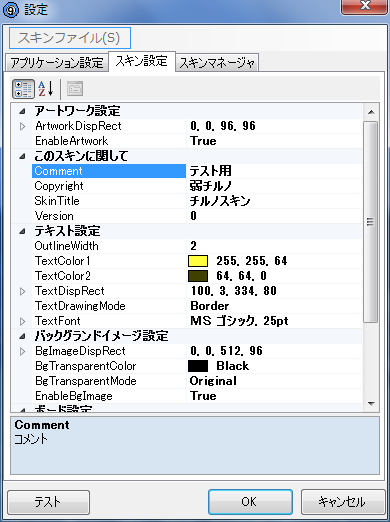This screenshot has height=522, width=390.
Task: Collapse the このスキンに関して category
Action: click(22, 156)
